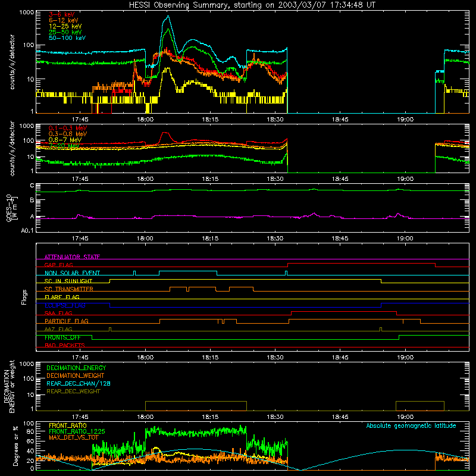Click the yellow FRONT_RATIO legend label
This screenshot has height=476, width=476.
point(68,425)
